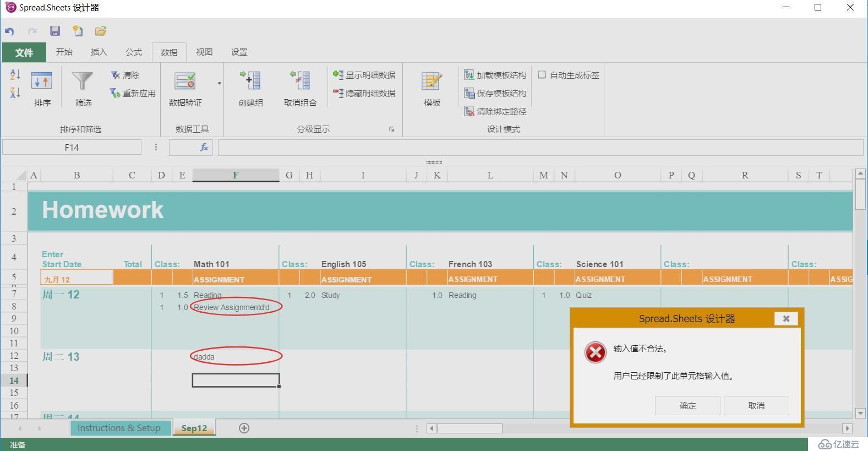Click into the formula bar input

coord(541,147)
